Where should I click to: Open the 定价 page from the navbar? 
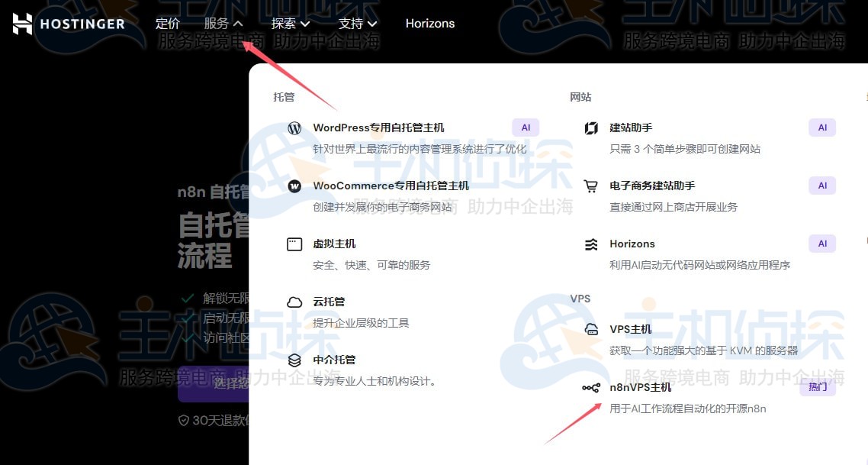[x=168, y=23]
